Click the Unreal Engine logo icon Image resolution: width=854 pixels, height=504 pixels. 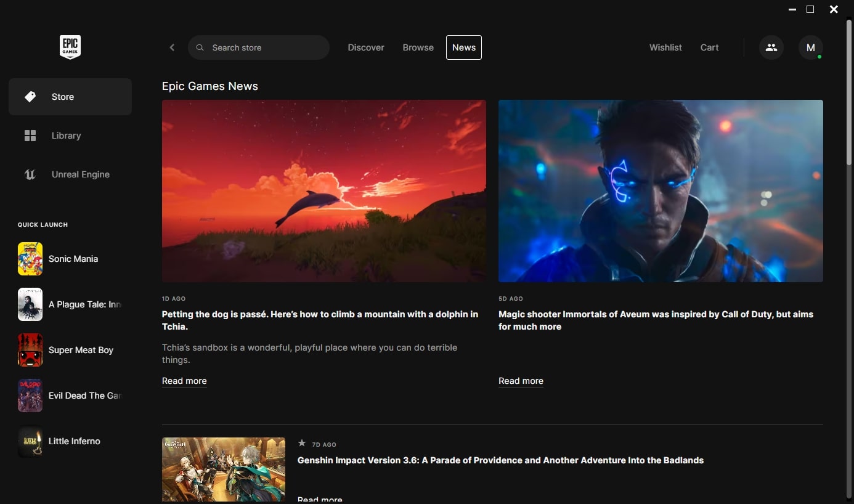[x=30, y=174]
